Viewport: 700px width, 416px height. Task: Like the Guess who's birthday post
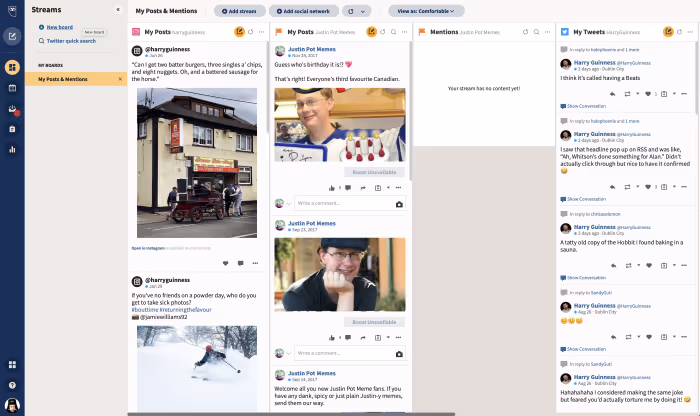[x=332, y=188]
